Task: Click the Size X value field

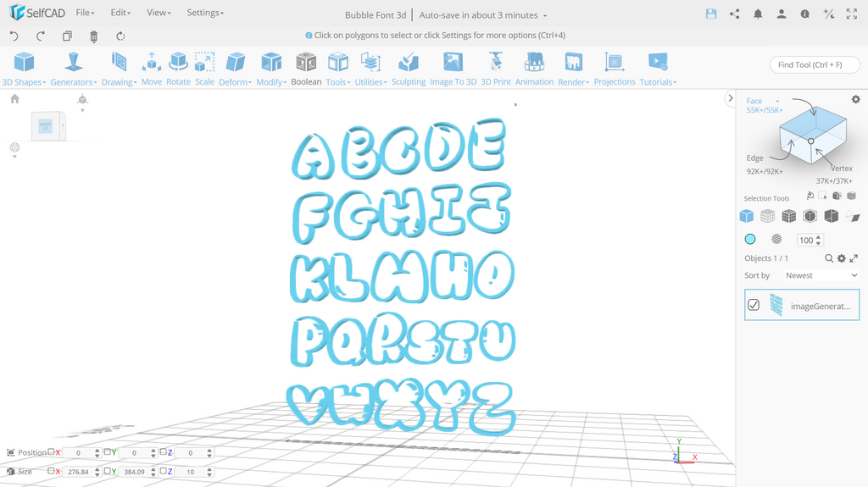Action: pyautogui.click(x=78, y=472)
